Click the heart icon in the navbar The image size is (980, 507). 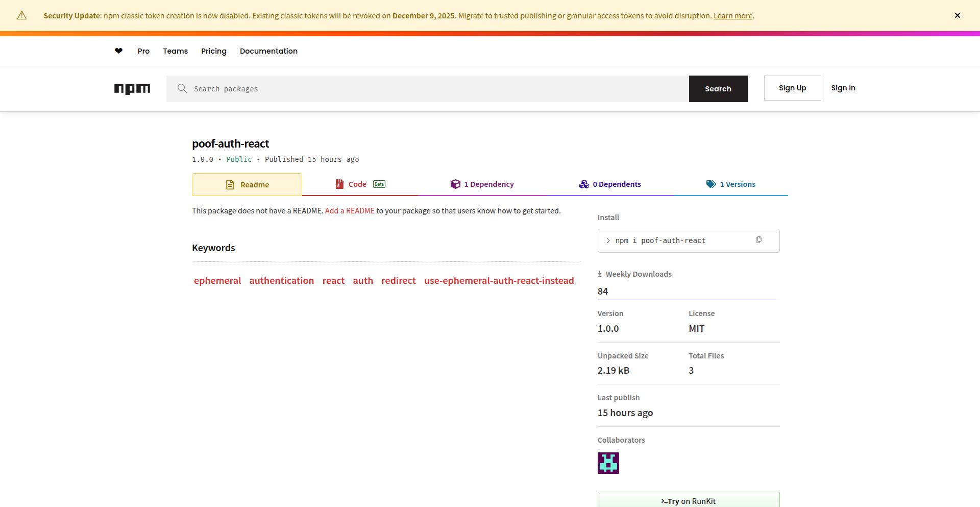[118, 51]
